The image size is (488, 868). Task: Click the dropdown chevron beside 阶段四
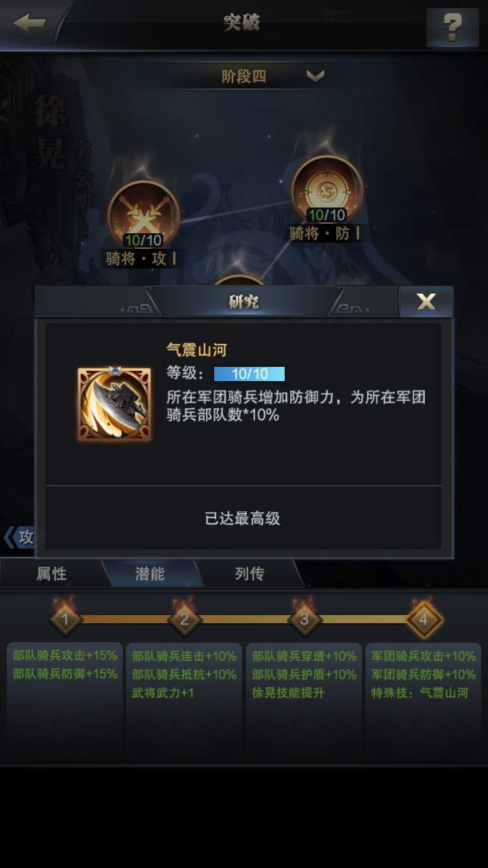tap(315, 76)
